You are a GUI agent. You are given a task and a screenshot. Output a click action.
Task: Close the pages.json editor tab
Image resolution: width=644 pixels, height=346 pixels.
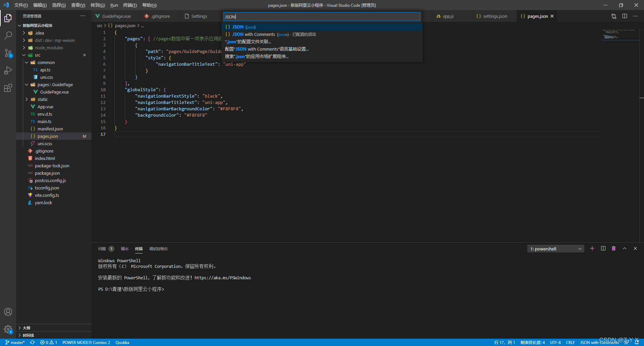pyautogui.click(x=552, y=16)
